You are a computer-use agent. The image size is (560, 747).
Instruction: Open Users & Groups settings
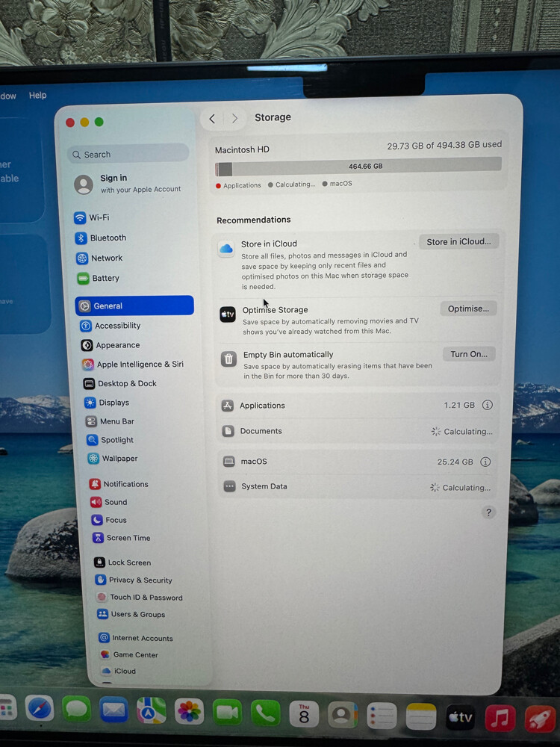131,614
